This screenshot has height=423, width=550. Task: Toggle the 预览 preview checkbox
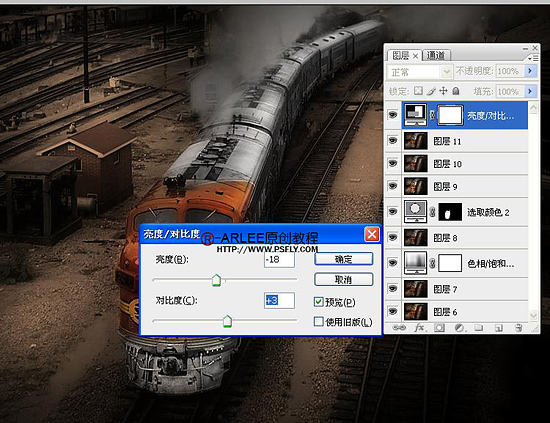coord(318,302)
